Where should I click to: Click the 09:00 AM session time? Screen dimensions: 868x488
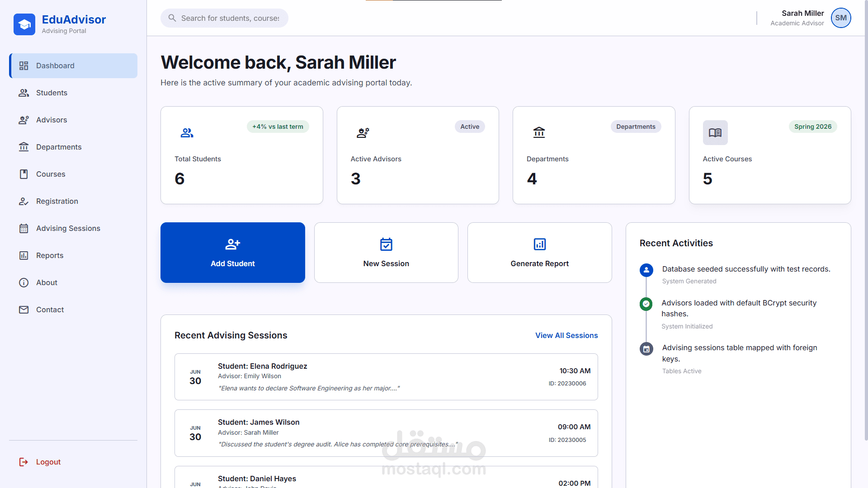pyautogui.click(x=574, y=427)
